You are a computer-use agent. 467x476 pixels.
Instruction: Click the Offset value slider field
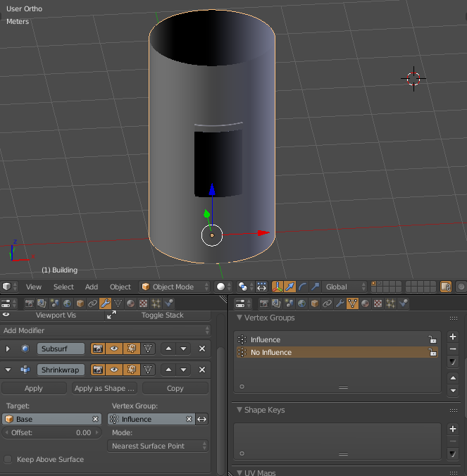51,432
